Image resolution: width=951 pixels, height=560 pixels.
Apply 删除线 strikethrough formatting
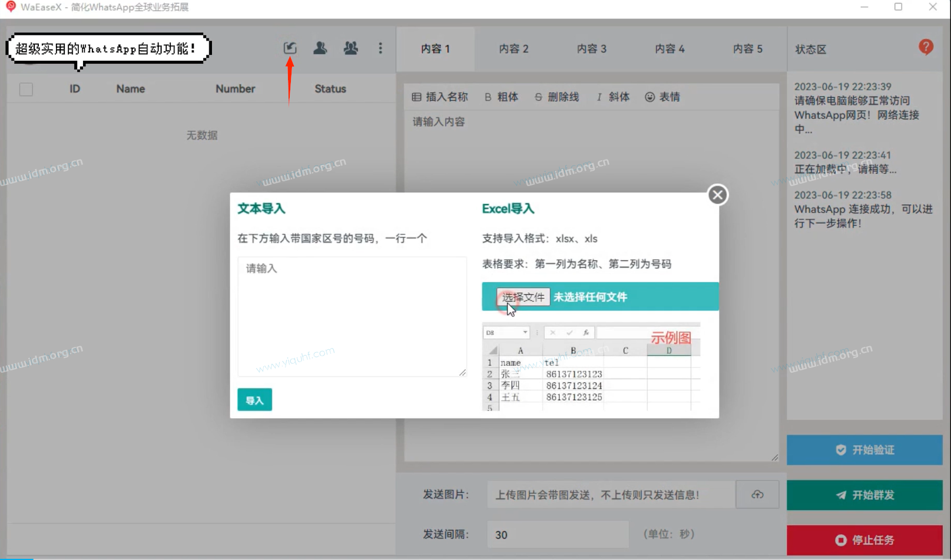coord(556,97)
